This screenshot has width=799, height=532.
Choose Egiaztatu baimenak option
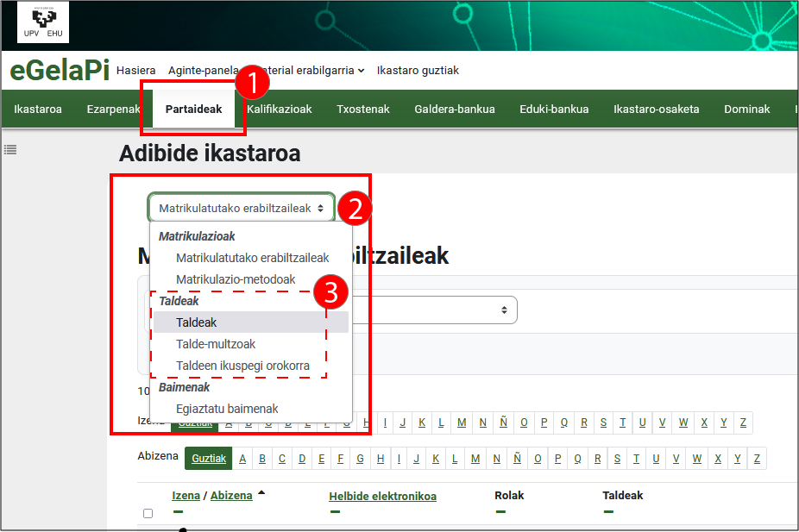pyautogui.click(x=227, y=409)
